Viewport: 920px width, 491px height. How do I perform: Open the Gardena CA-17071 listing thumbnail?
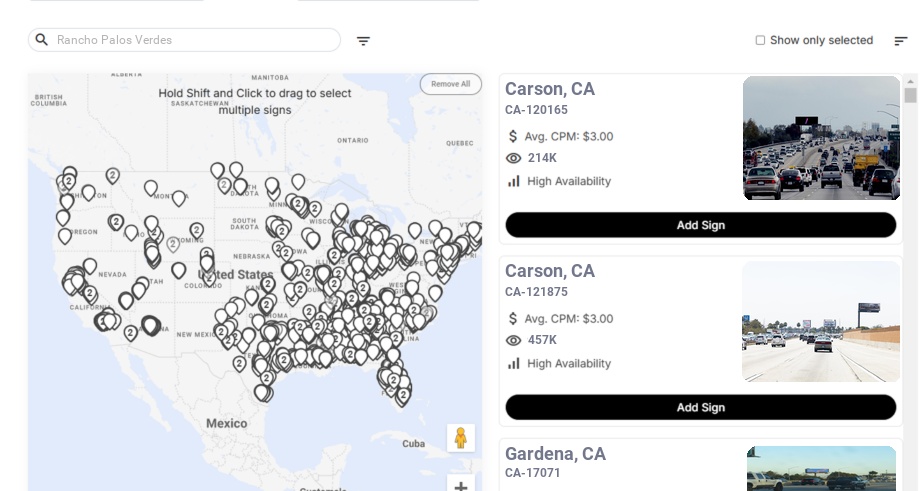(x=821, y=468)
